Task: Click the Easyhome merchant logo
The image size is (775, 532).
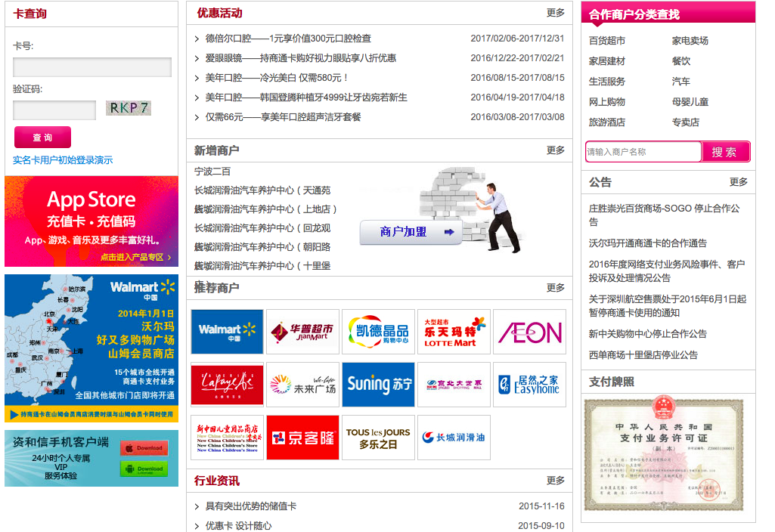Action: point(529,385)
